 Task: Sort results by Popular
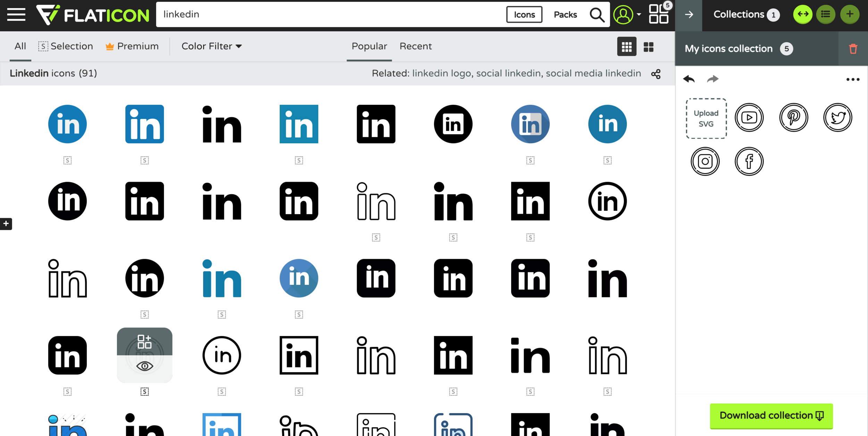point(369,46)
